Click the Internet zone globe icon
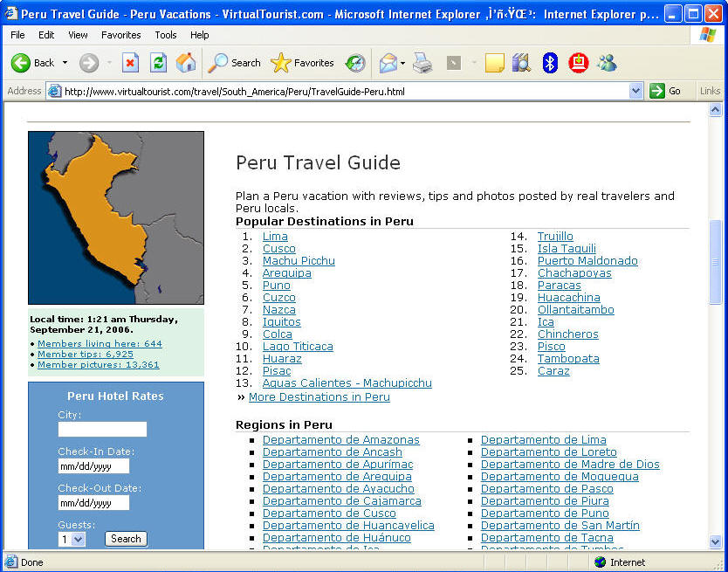 tap(600, 562)
